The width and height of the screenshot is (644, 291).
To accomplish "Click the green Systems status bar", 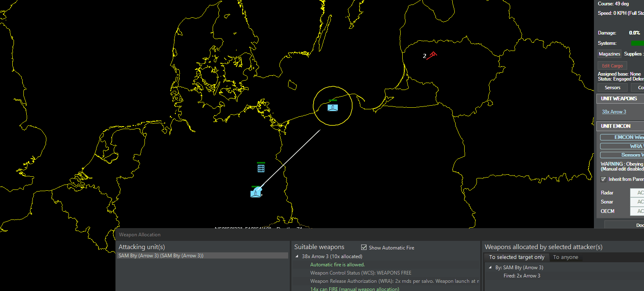I will pos(637,43).
